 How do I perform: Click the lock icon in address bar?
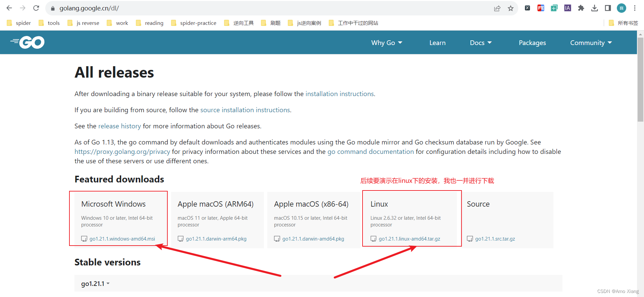tap(53, 8)
